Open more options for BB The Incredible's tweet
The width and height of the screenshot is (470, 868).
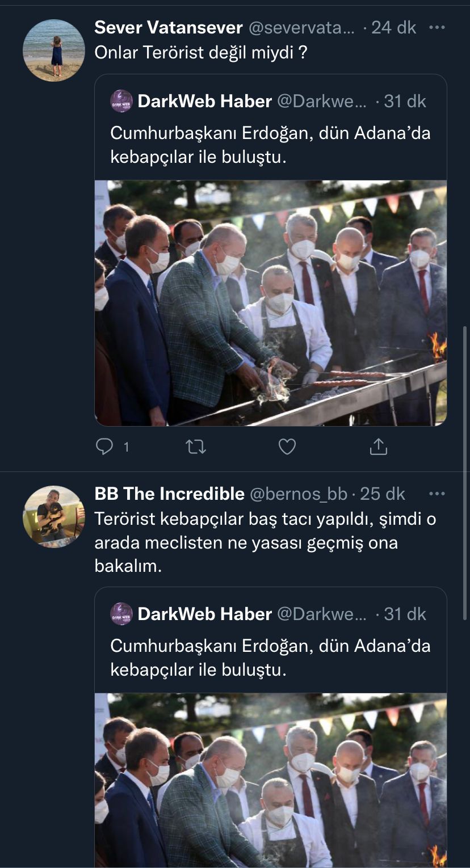click(437, 494)
